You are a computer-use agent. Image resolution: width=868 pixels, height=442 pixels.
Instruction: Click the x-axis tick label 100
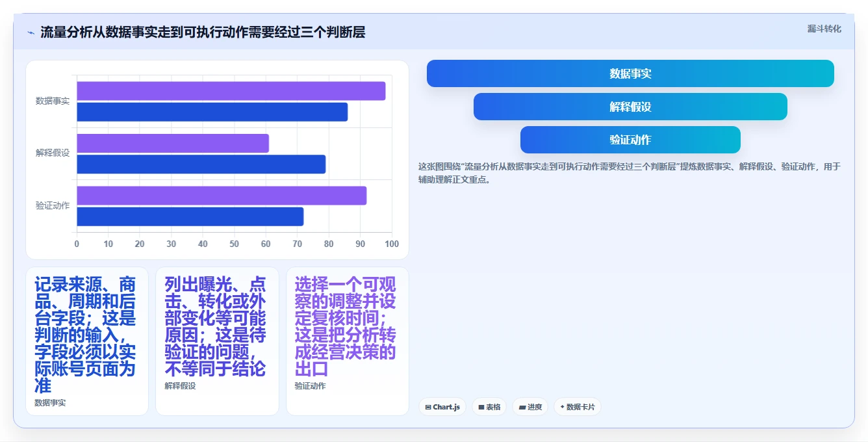coord(391,244)
